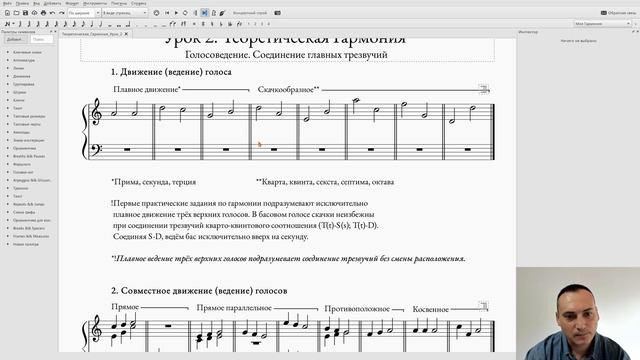Toggle the concert pitch button
The width and height of the screenshot is (640, 360).
coord(250,13)
